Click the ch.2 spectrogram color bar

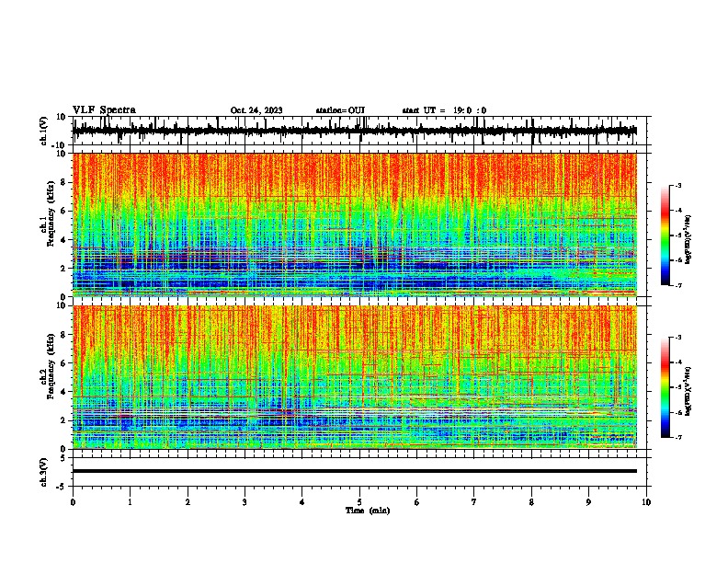click(665, 387)
